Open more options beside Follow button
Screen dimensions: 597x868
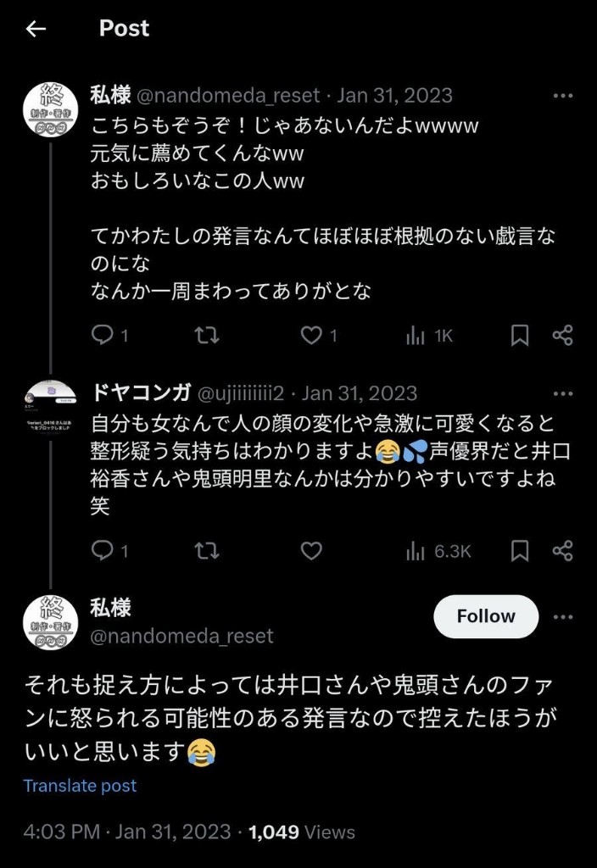click(x=562, y=616)
